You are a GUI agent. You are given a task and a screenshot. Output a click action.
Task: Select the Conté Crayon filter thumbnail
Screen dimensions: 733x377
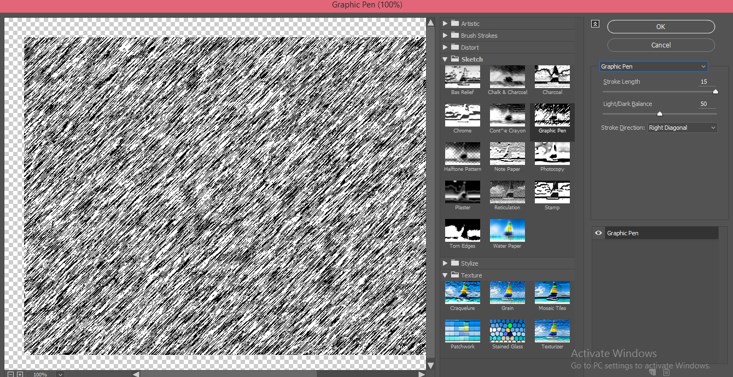click(x=507, y=115)
